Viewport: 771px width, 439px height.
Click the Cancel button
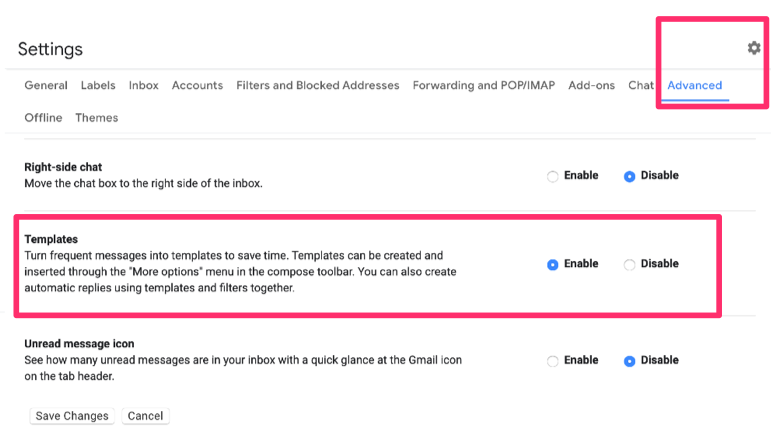click(x=145, y=416)
